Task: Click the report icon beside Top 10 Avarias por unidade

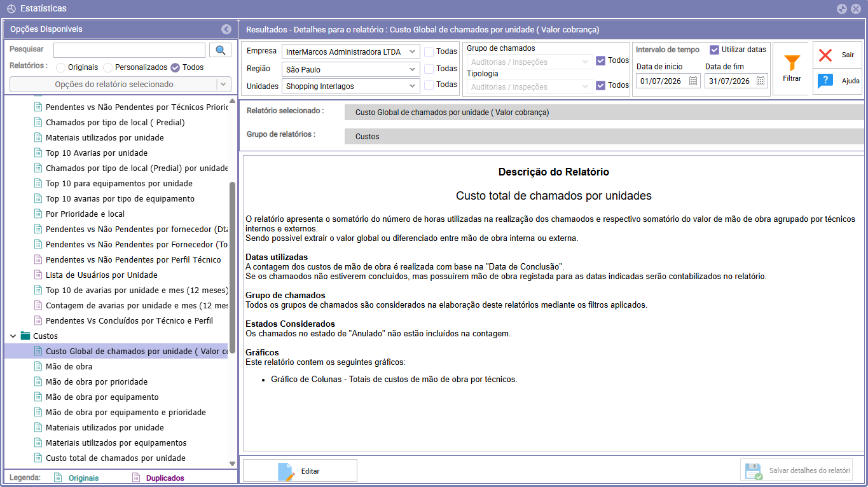Action: [38, 153]
